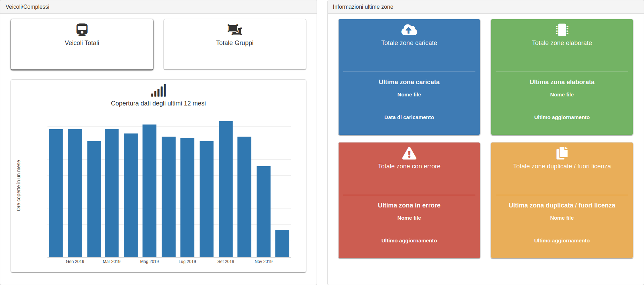The image size is (644, 285).
Task: Click the Ultima zona in errore heading
Action: [x=409, y=205]
